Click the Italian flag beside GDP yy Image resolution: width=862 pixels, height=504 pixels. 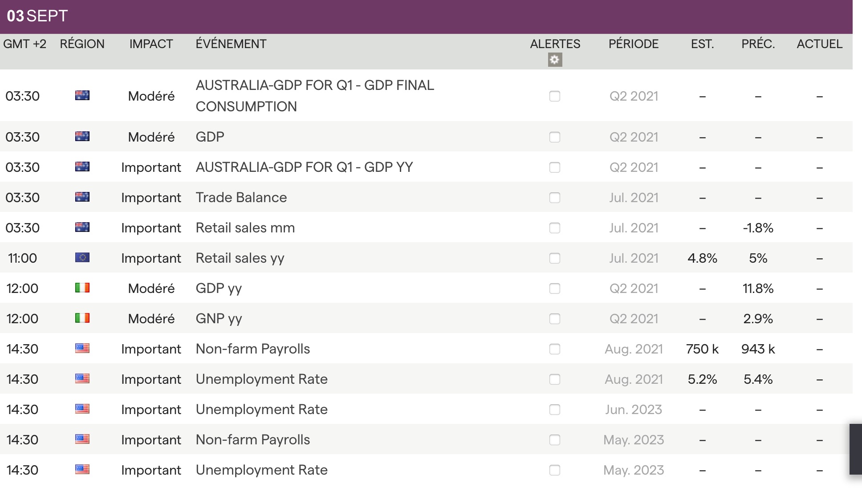(82, 288)
